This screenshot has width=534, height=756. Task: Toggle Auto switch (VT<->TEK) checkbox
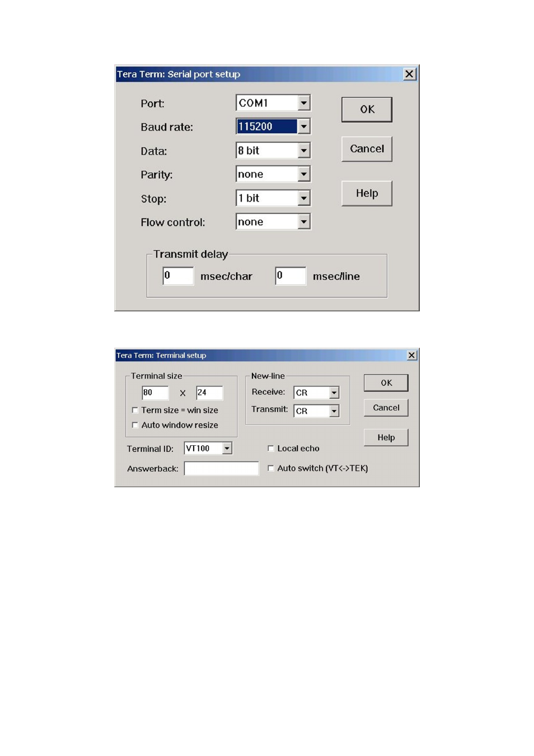pos(271,468)
